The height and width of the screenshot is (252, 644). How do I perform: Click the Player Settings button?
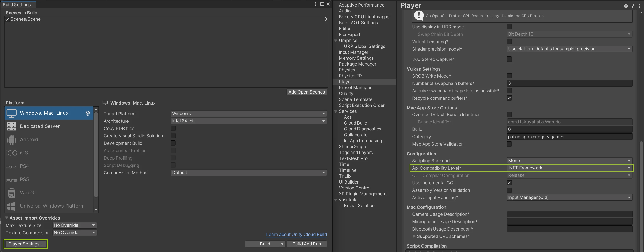[x=26, y=244]
